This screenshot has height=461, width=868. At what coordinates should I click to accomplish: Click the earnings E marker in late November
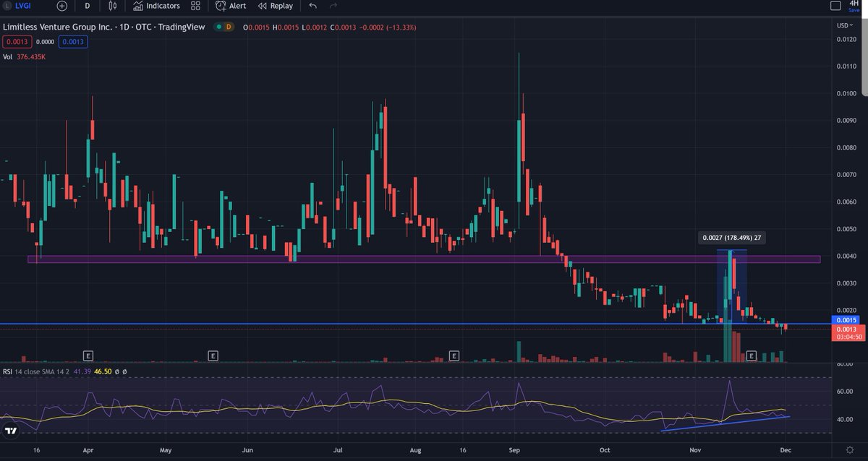click(x=752, y=356)
